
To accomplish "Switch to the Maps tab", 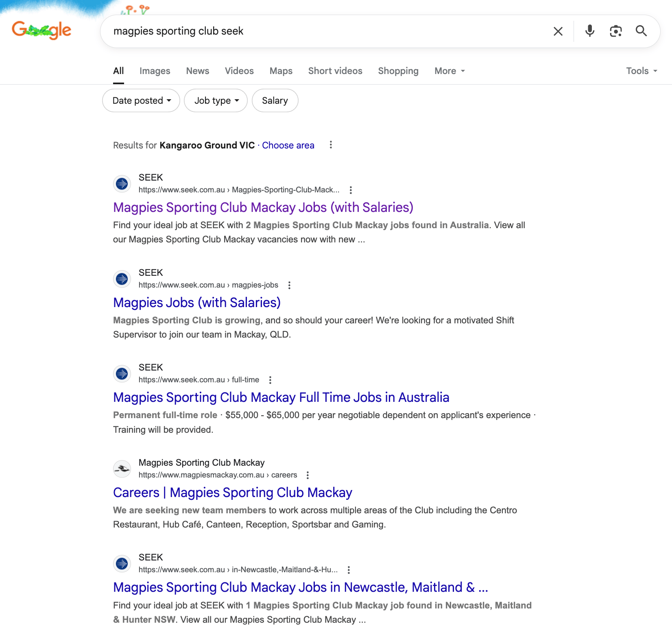I will click(281, 71).
